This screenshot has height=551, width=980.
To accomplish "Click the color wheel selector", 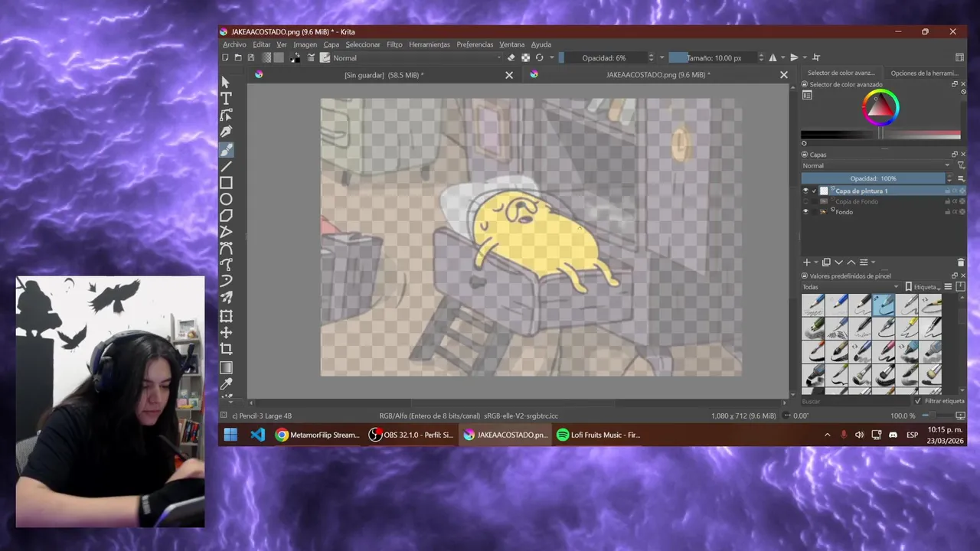I will point(880,108).
